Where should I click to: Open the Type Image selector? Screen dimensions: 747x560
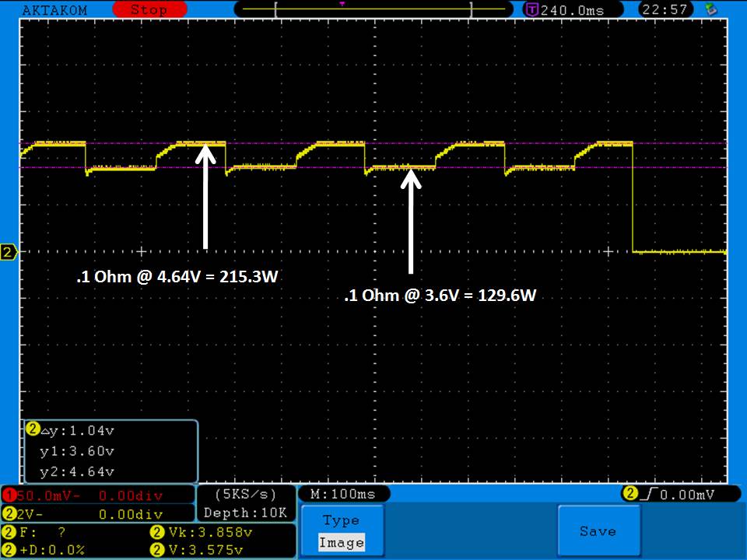coord(342,531)
